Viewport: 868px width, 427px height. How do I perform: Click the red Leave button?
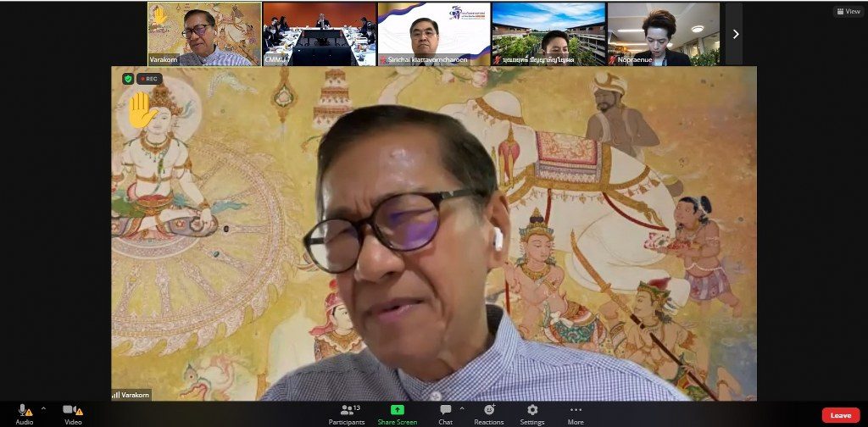coord(840,415)
